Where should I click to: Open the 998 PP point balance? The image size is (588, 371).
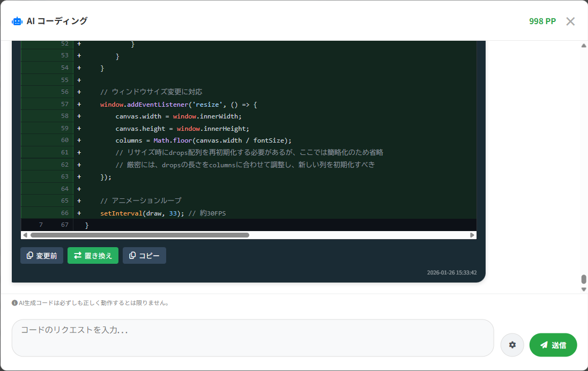coord(542,21)
